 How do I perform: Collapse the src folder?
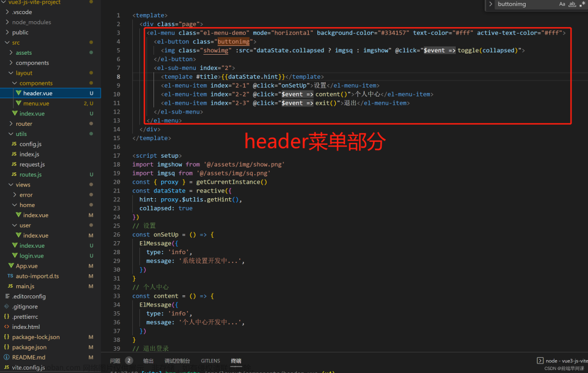pyautogui.click(x=7, y=42)
